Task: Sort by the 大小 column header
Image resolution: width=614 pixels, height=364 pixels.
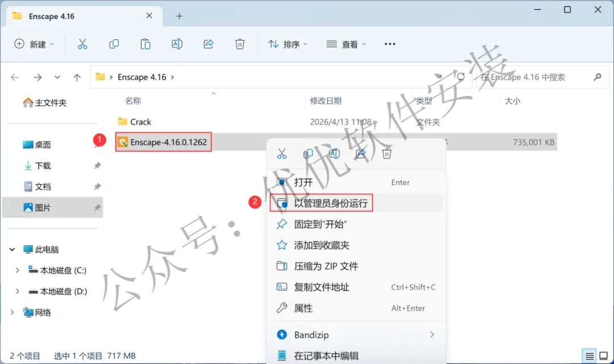Action: [512, 101]
